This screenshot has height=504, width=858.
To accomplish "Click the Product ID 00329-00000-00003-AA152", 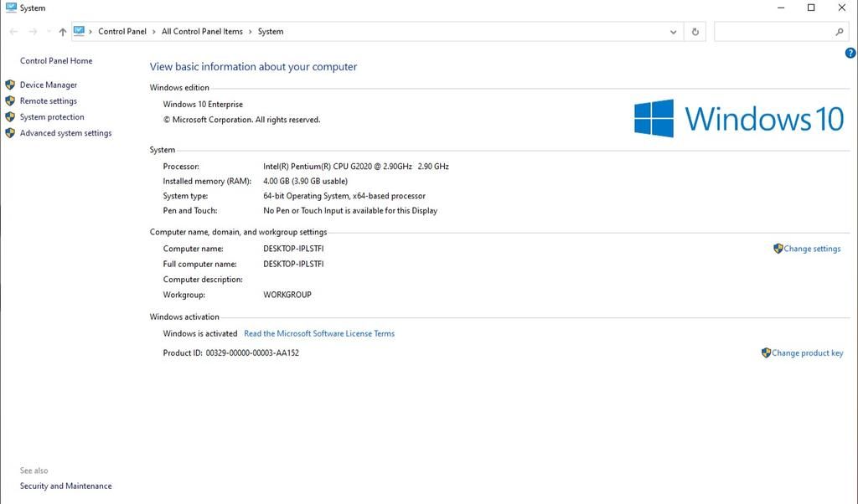I will [x=252, y=352].
